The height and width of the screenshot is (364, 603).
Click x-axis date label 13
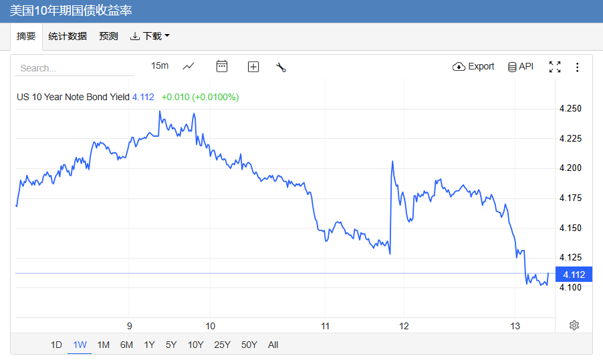coord(515,327)
